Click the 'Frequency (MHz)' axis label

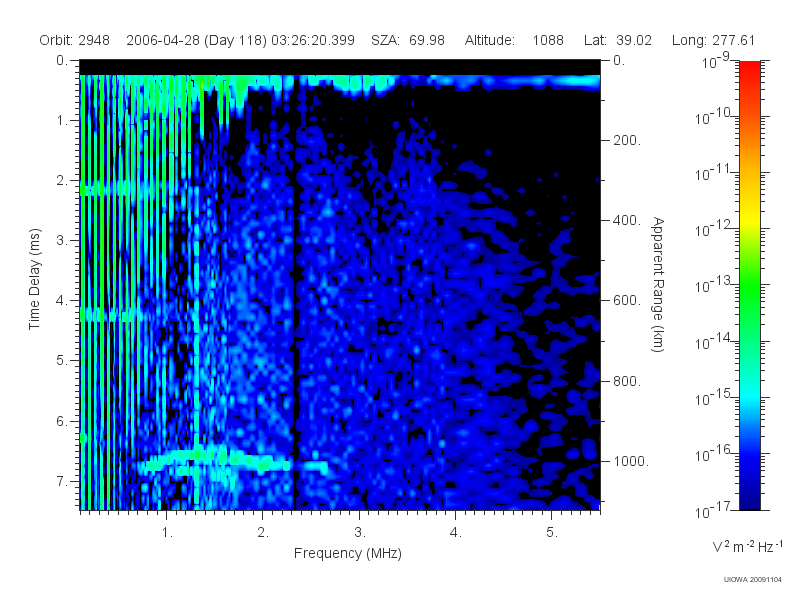point(347,554)
